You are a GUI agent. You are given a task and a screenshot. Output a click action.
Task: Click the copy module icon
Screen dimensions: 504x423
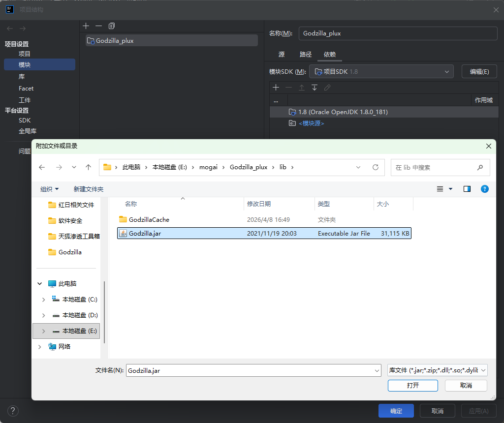tap(112, 26)
